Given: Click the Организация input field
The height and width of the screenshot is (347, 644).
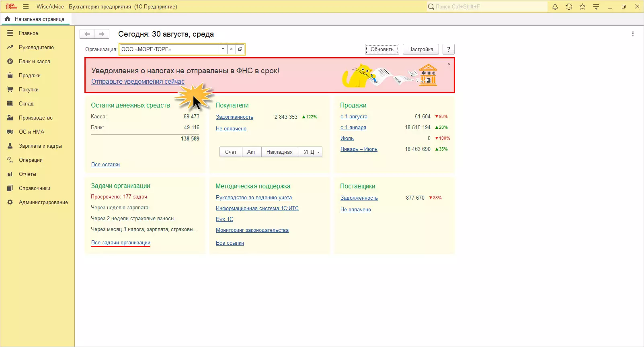Looking at the screenshot, I should pyautogui.click(x=169, y=49).
